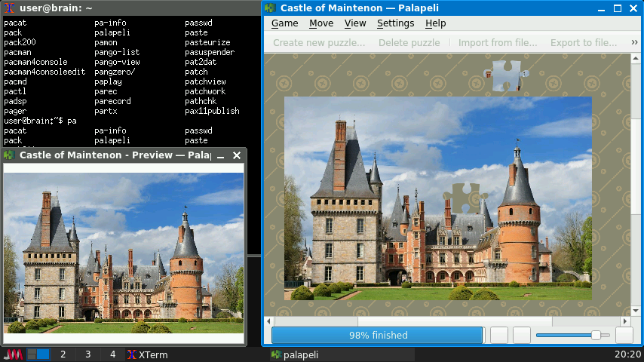Click the first blank button right of progress bar
Image resolution: width=644 pixels, height=362 pixels.
point(499,336)
